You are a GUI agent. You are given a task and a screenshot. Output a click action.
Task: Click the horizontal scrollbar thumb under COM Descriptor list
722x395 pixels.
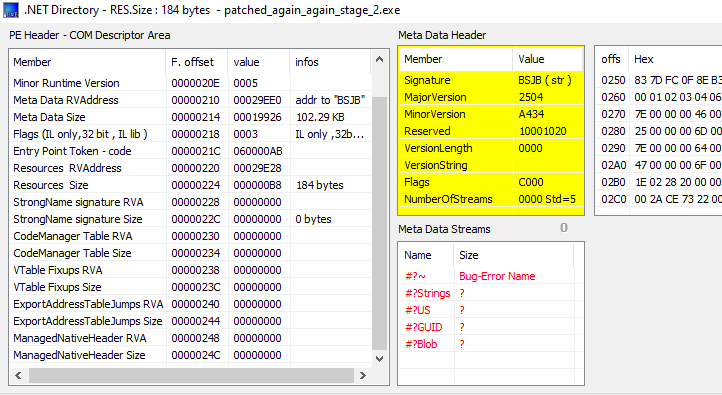(191, 375)
